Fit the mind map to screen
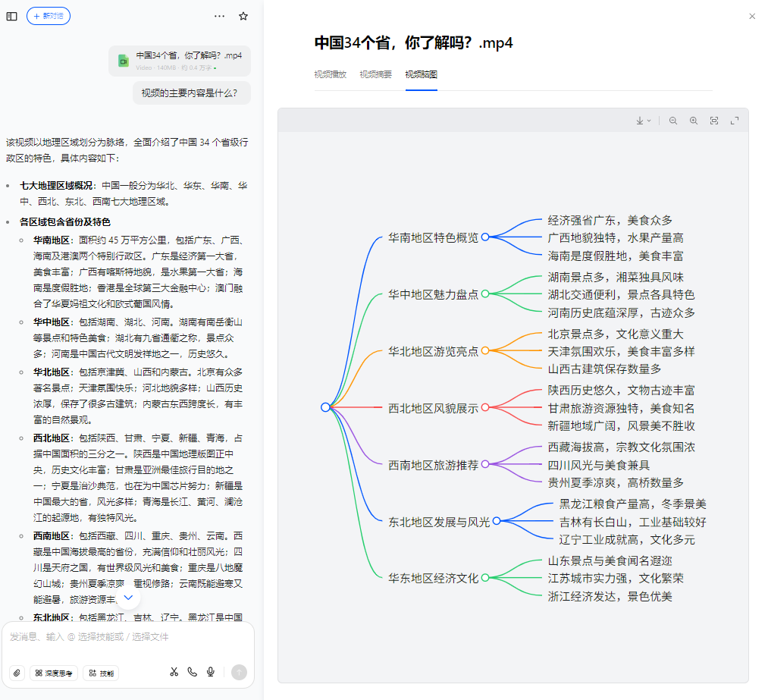Image resolution: width=768 pixels, height=700 pixels. [x=713, y=120]
